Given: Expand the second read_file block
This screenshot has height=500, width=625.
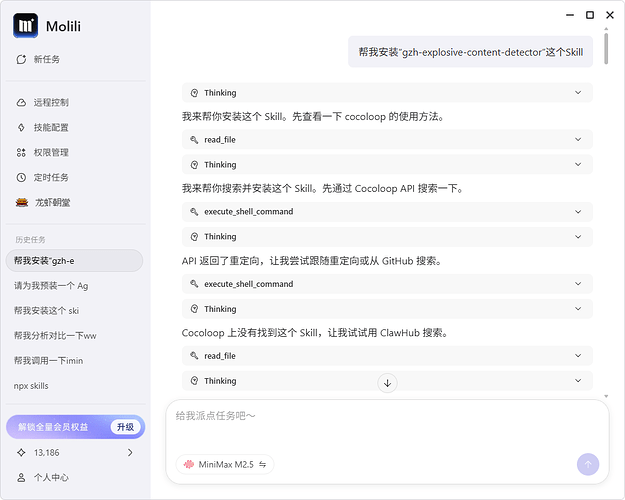Looking at the screenshot, I should click(387, 356).
